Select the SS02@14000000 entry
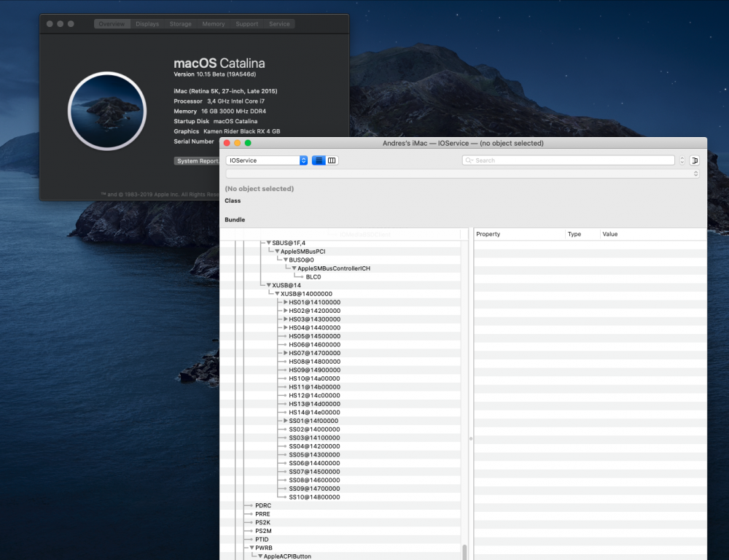729x560 pixels. click(x=314, y=429)
